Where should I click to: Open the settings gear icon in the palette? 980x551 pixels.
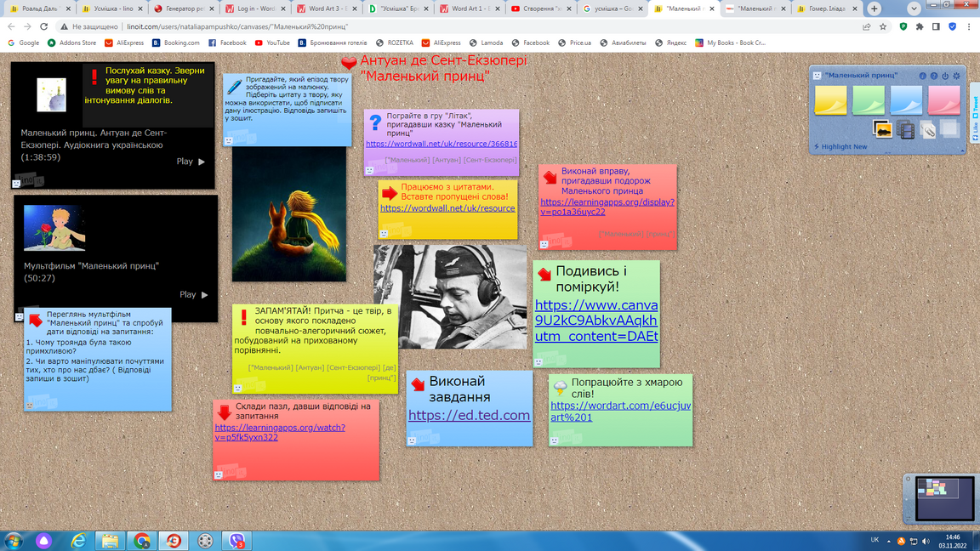(x=957, y=76)
